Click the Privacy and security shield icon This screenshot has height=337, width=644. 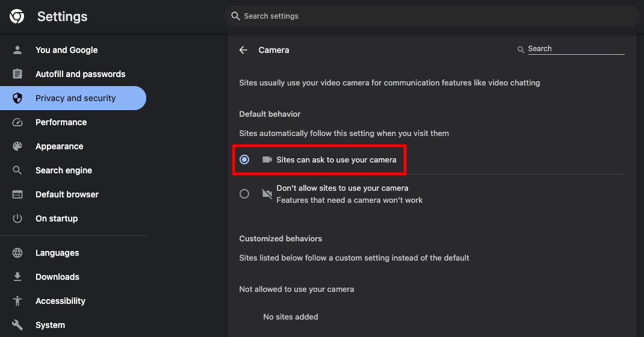pos(17,98)
